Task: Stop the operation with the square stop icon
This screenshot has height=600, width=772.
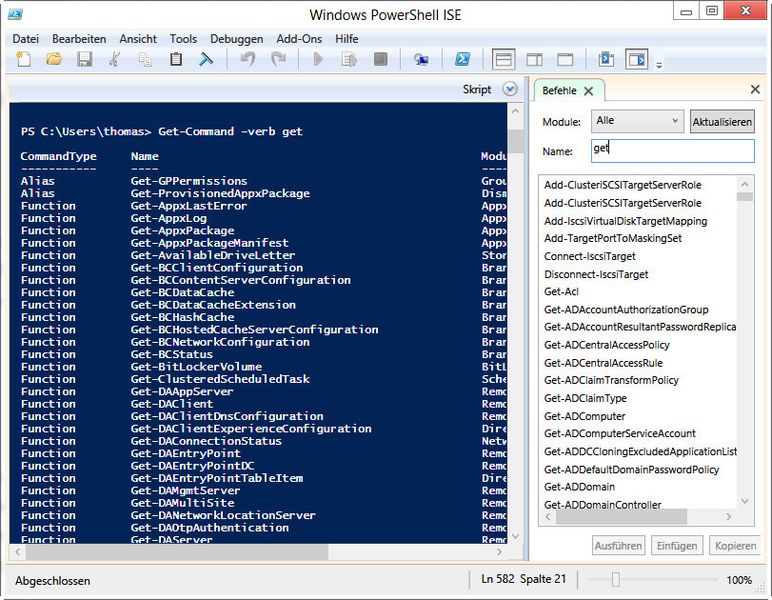Action: [380, 60]
